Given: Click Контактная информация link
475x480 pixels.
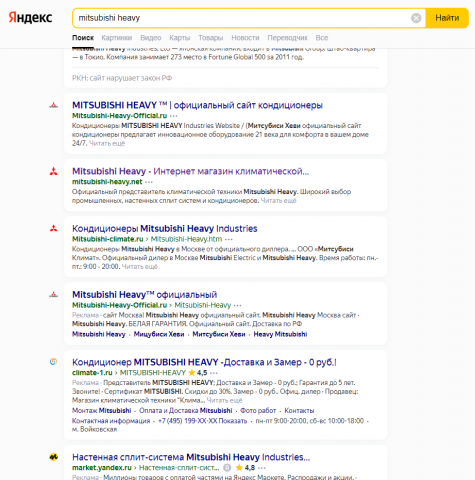Looking at the screenshot, I should coord(111,421).
